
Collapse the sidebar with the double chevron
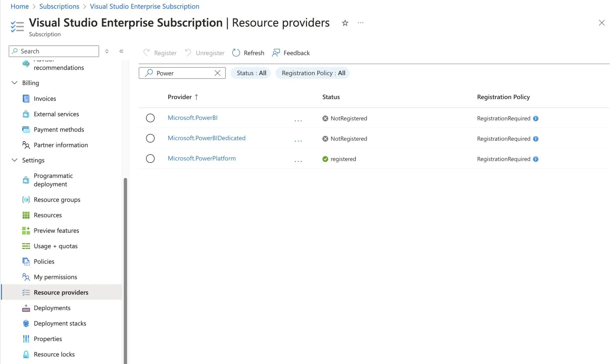tap(121, 51)
